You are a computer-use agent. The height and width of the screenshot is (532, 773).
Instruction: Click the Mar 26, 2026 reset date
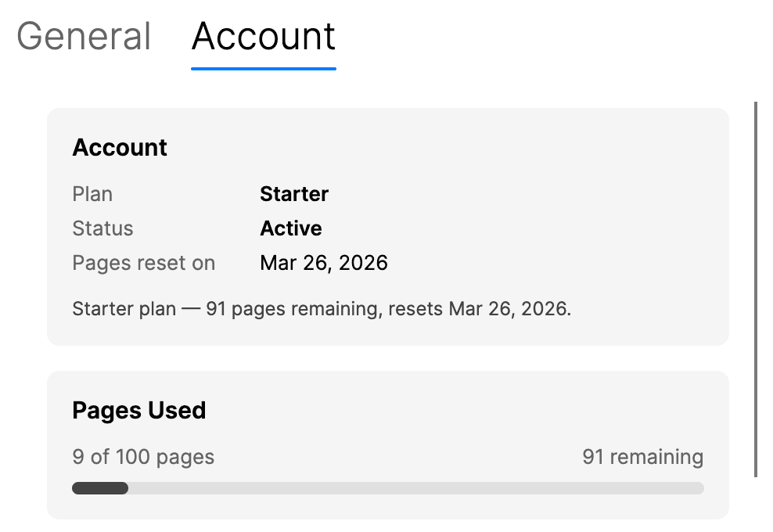pos(324,263)
